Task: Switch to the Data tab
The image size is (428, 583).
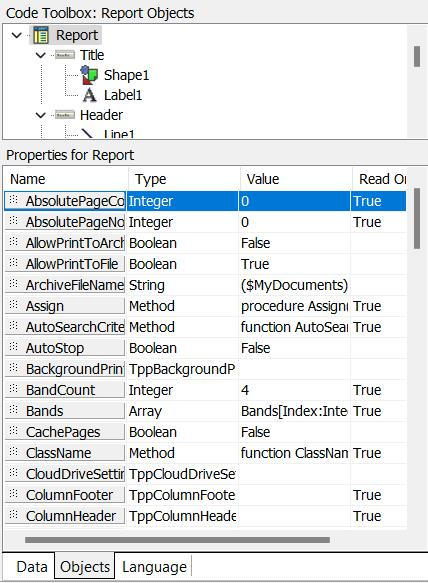Action: 32,567
